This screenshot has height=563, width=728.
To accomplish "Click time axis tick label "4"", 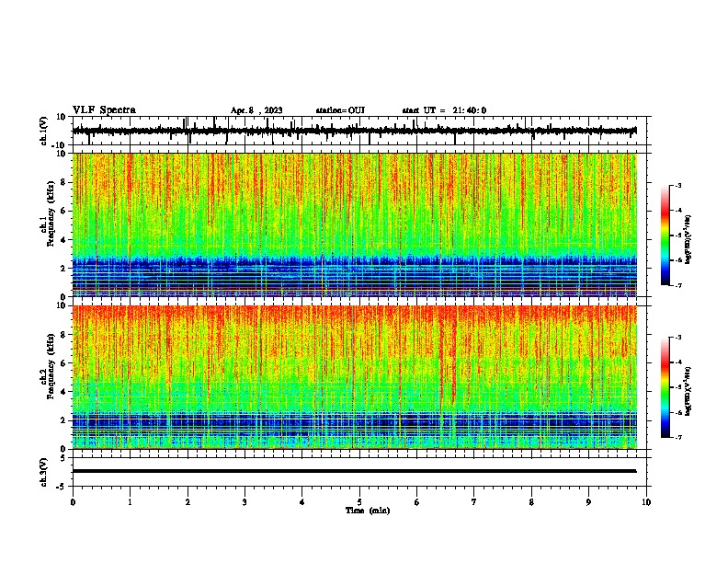I will click(x=301, y=502).
